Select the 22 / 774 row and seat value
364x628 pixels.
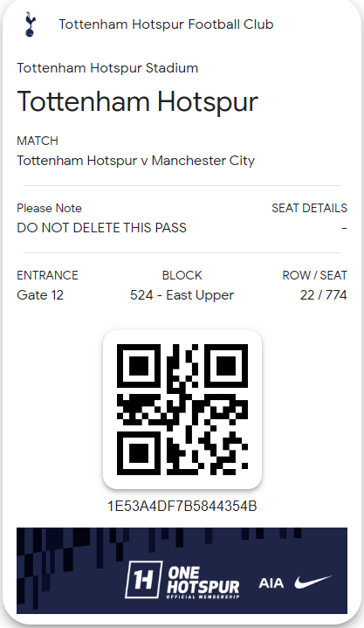[324, 295]
